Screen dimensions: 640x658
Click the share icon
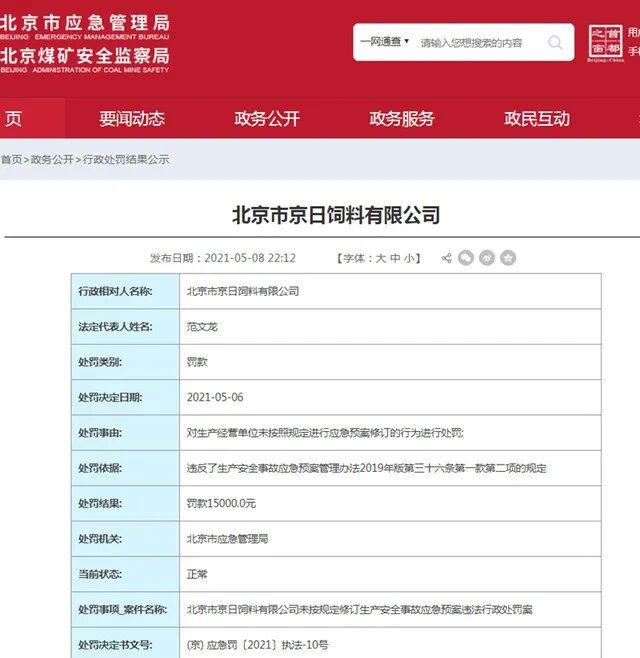pyautogui.click(x=447, y=258)
